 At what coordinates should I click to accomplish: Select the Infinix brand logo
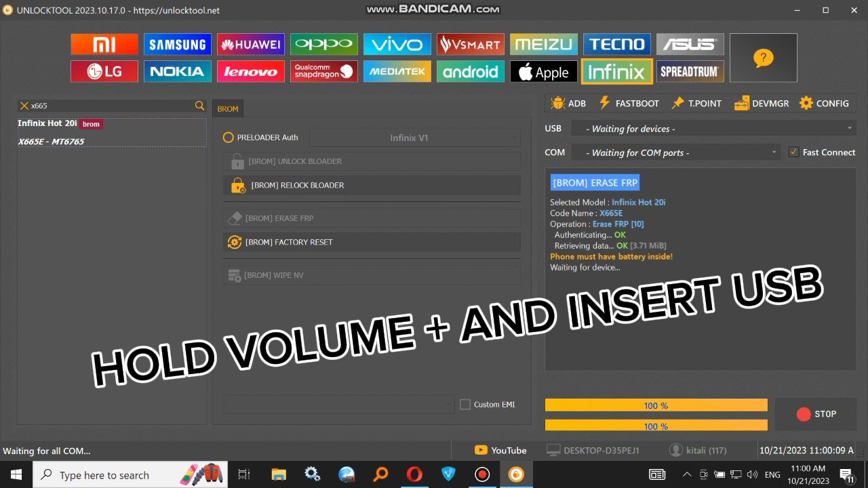pos(617,71)
